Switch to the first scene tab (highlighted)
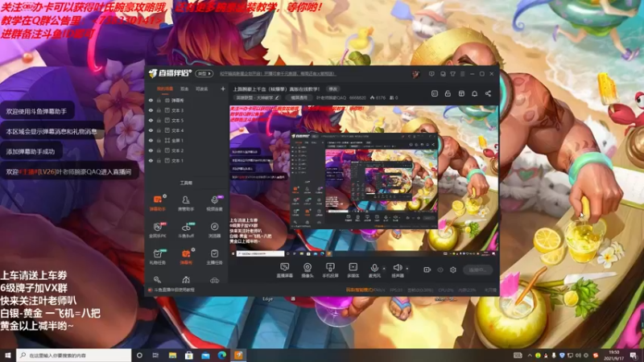 point(165,88)
